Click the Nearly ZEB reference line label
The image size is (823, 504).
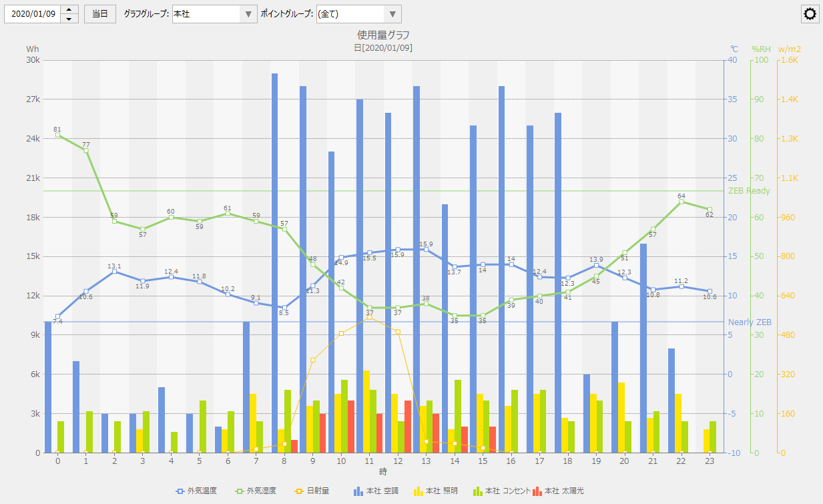[x=749, y=322]
